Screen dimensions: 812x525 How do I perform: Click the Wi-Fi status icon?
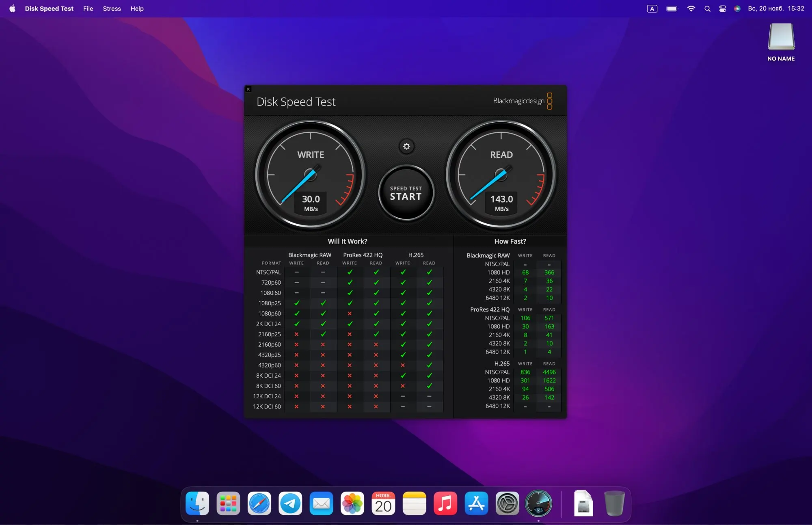(691, 9)
